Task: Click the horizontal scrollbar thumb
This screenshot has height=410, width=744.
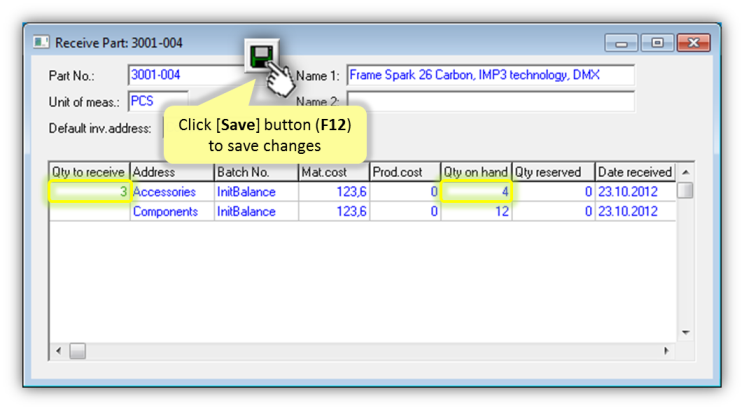Action: tap(78, 351)
